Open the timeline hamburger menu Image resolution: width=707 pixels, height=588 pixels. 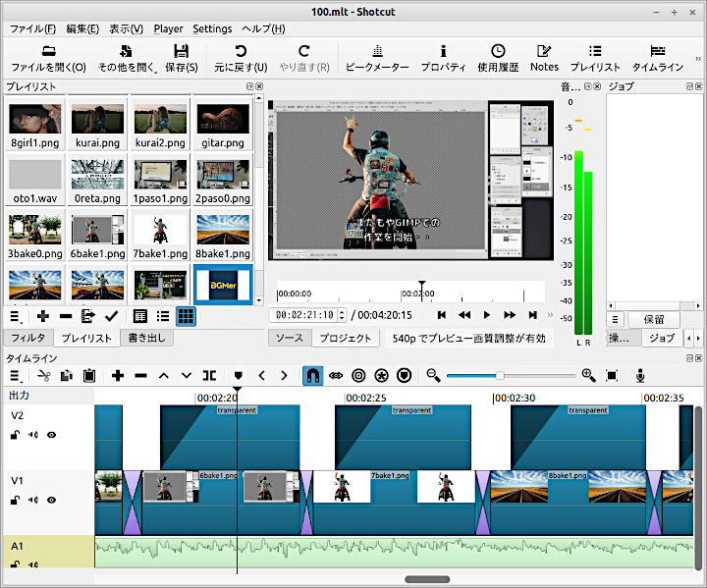point(17,375)
